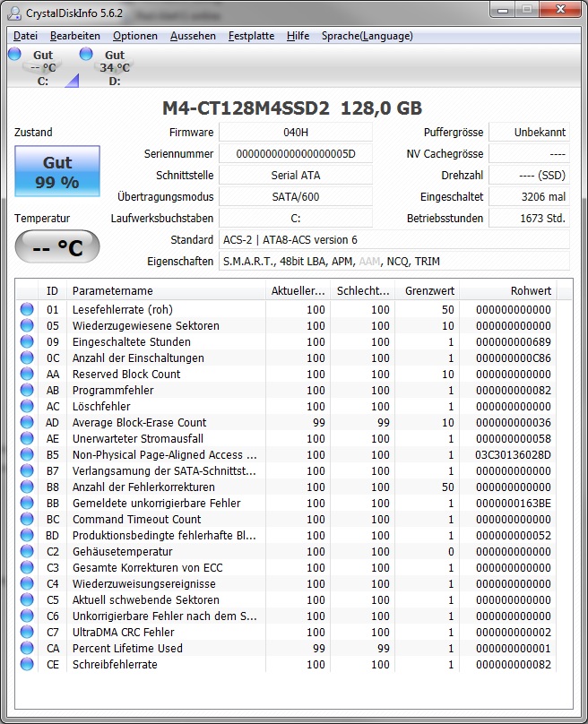Click status icon of Percent Lifetime Used row

[27, 648]
